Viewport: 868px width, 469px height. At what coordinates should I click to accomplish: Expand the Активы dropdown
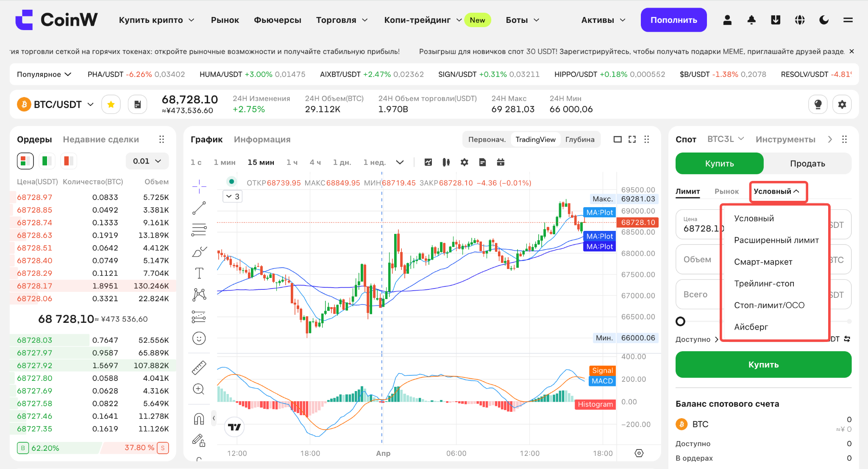click(x=604, y=20)
